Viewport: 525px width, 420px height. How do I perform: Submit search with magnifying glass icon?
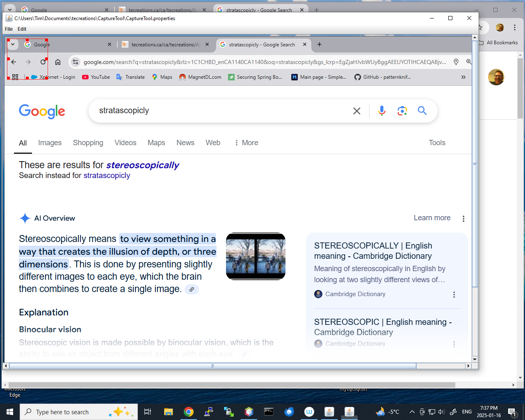coord(422,111)
